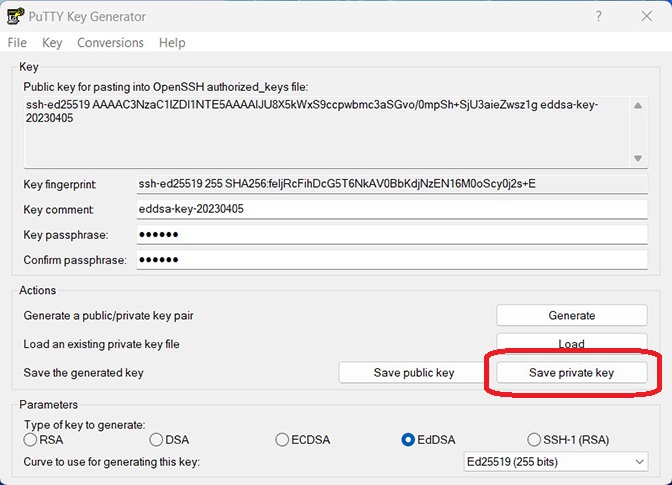Open the Key menu
This screenshot has width=672, height=485.
click(x=52, y=42)
